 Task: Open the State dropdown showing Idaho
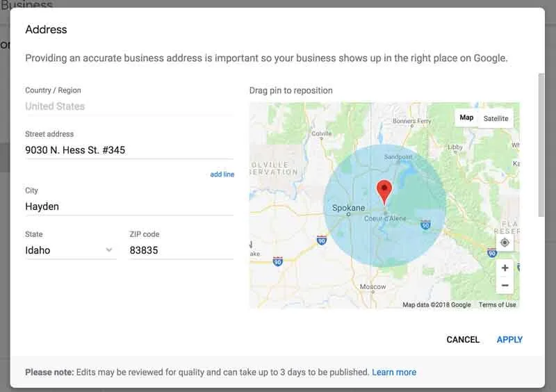click(71, 250)
